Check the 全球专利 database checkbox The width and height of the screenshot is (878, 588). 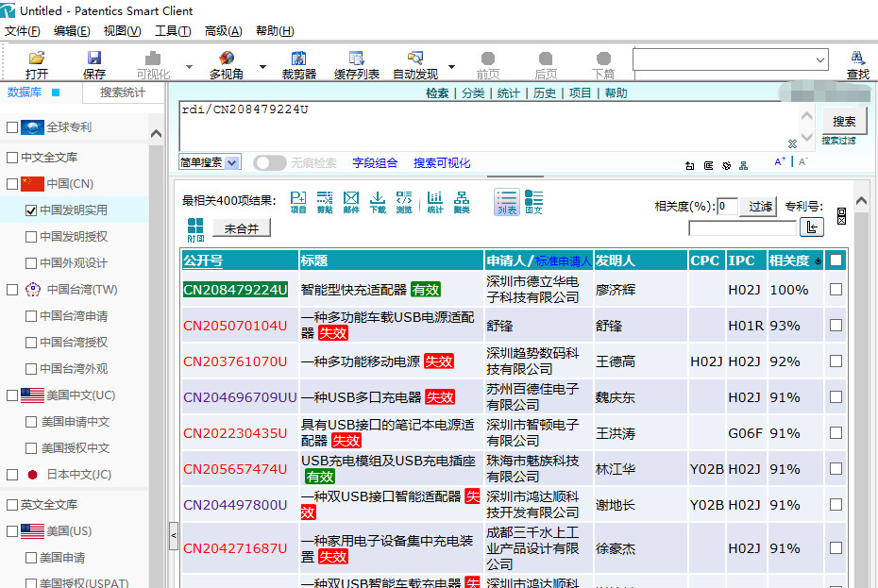pyautogui.click(x=12, y=127)
